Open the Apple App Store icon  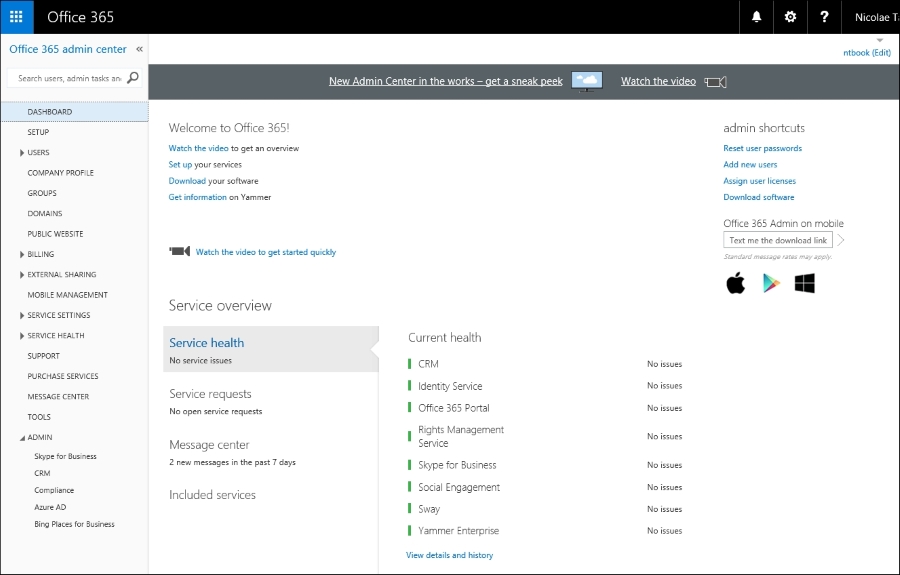736,283
